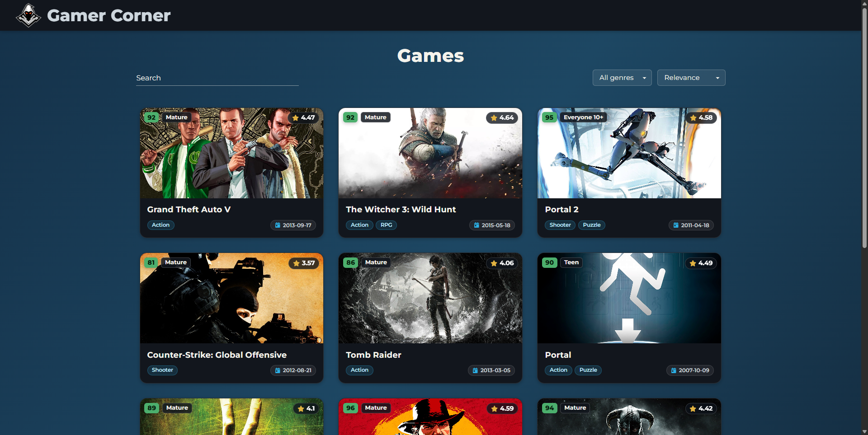Image resolution: width=868 pixels, height=435 pixels.
Task: Open the All genres dropdown
Action: click(622, 78)
